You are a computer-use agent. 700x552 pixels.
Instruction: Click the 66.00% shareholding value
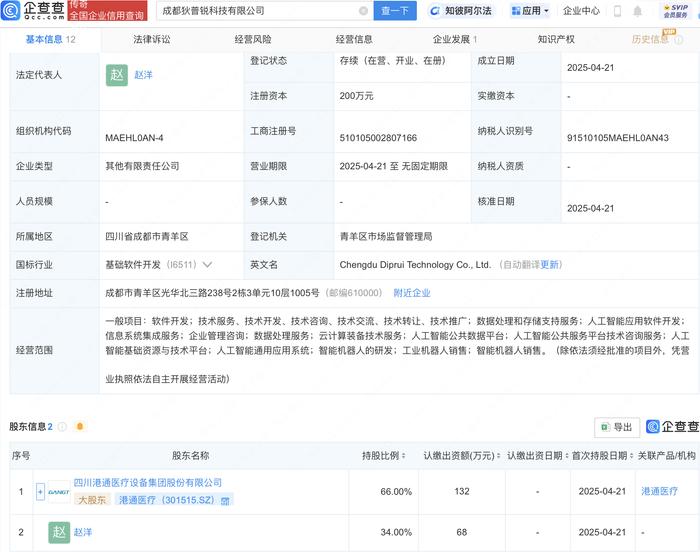pos(396,492)
